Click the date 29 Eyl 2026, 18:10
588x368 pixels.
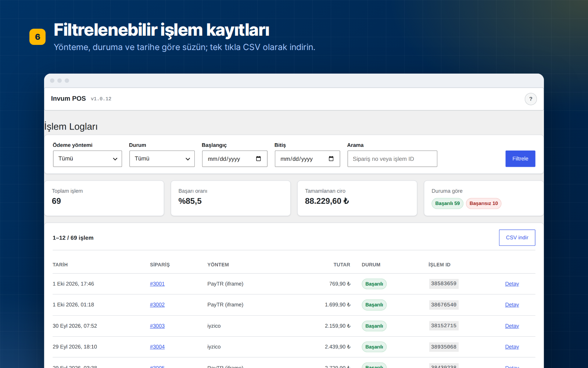click(x=75, y=347)
